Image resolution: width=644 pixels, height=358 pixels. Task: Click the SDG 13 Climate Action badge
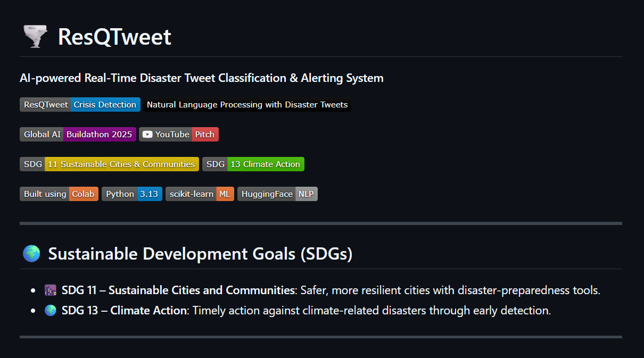253,164
